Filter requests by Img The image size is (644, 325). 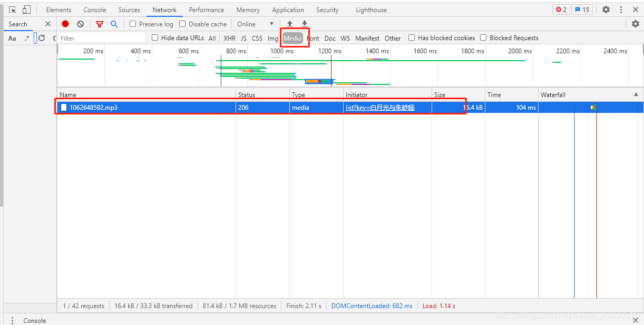click(x=272, y=38)
